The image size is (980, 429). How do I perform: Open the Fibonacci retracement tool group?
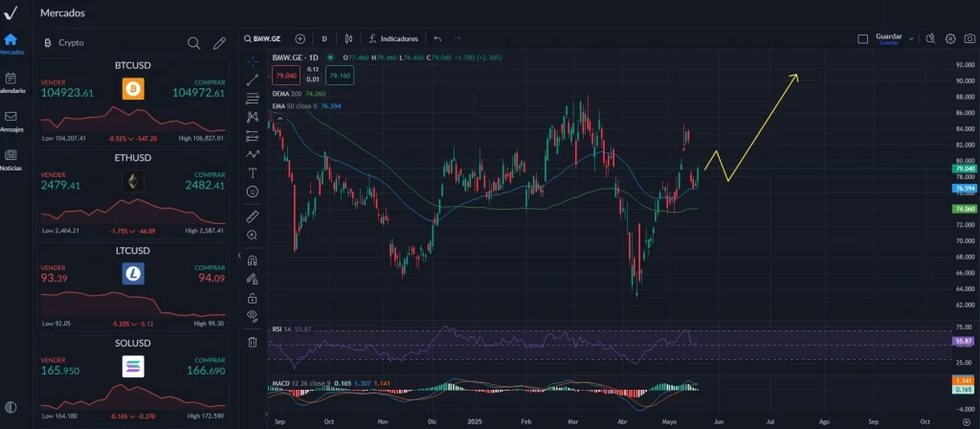click(x=253, y=99)
